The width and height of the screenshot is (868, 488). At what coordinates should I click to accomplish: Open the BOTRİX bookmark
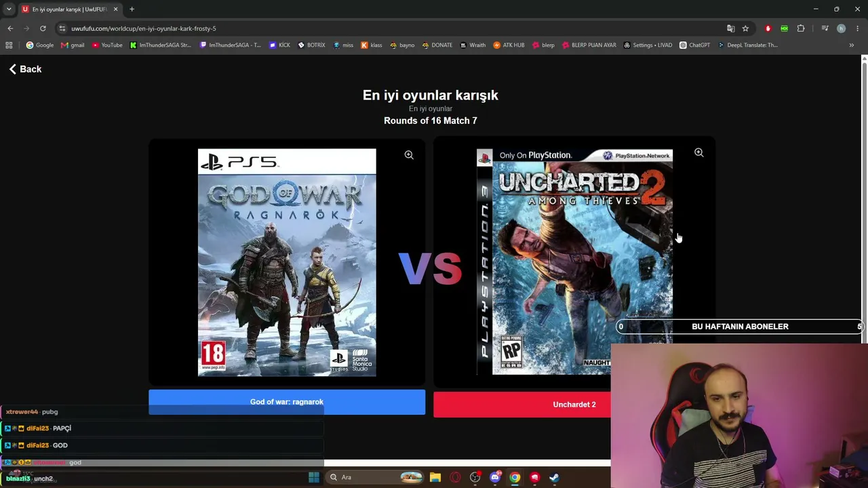pos(311,45)
